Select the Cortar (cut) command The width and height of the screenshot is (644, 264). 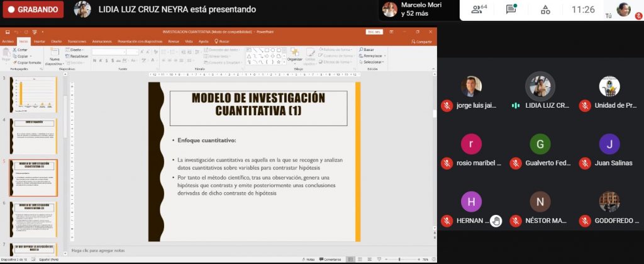20,50
